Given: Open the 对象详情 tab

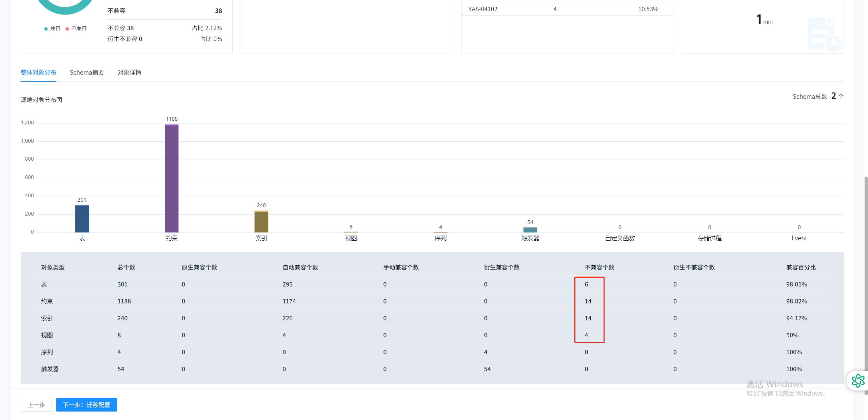Looking at the screenshot, I should [129, 73].
